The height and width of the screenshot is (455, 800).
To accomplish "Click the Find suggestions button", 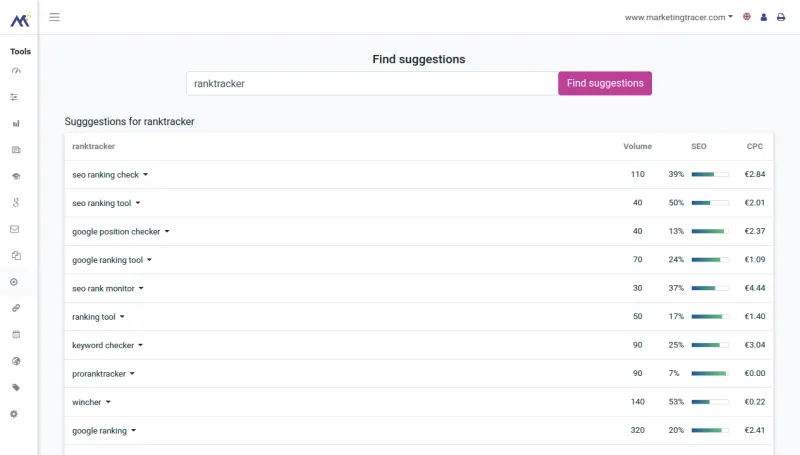I will [605, 83].
